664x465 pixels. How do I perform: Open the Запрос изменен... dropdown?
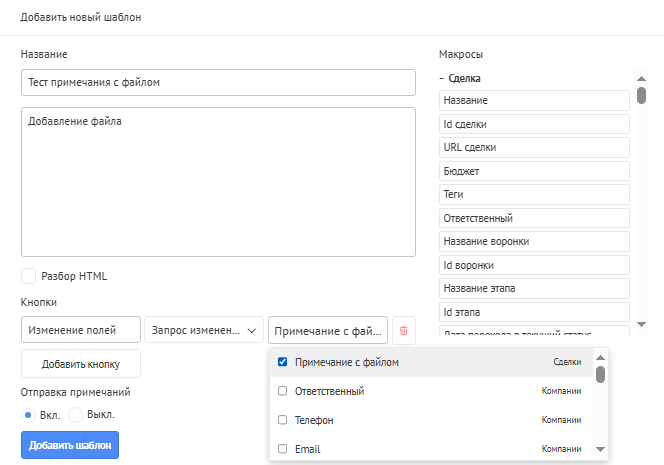pos(204,330)
